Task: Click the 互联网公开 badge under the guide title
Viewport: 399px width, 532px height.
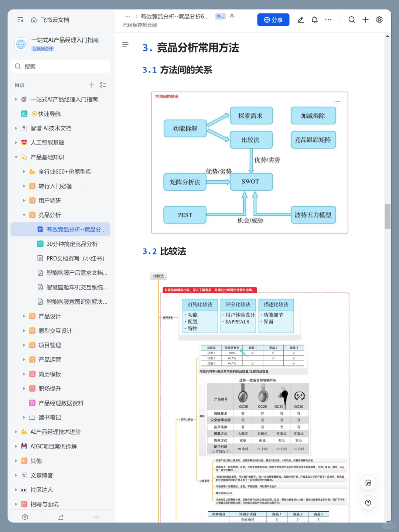Action: point(43,48)
